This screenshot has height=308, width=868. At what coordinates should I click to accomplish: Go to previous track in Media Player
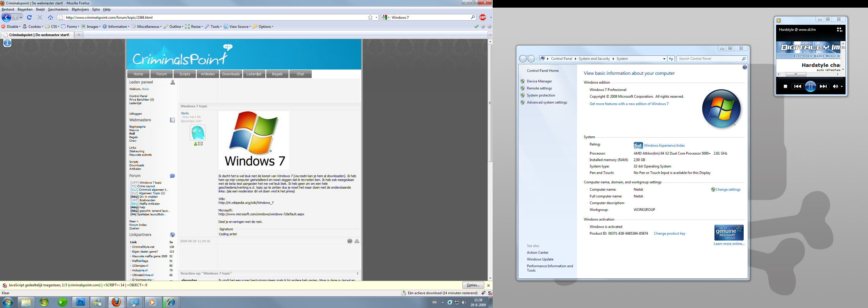click(x=797, y=87)
